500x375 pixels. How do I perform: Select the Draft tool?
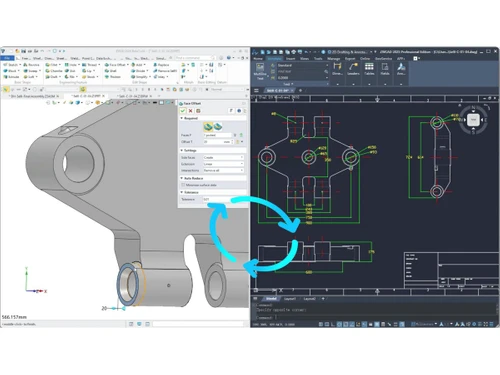pos(52,77)
